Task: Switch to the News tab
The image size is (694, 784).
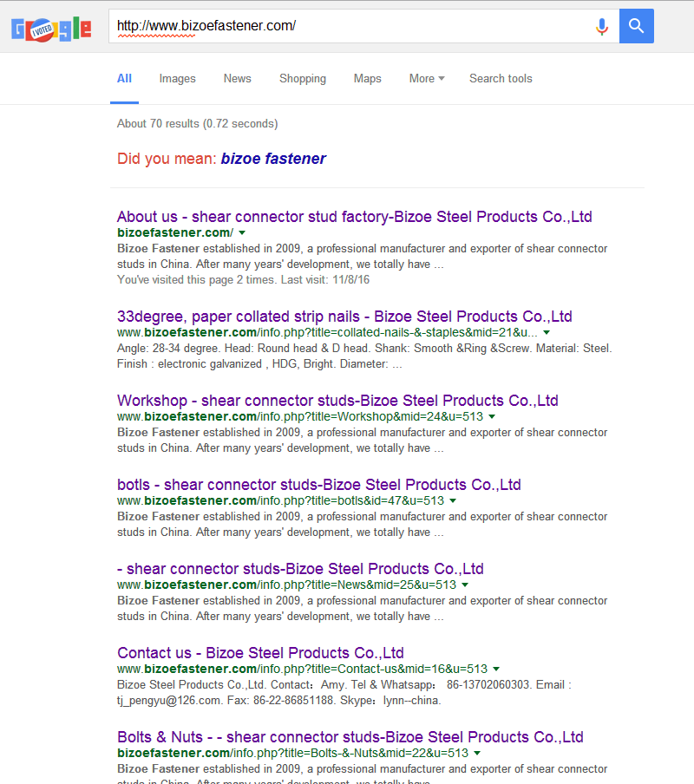Action: (238, 79)
